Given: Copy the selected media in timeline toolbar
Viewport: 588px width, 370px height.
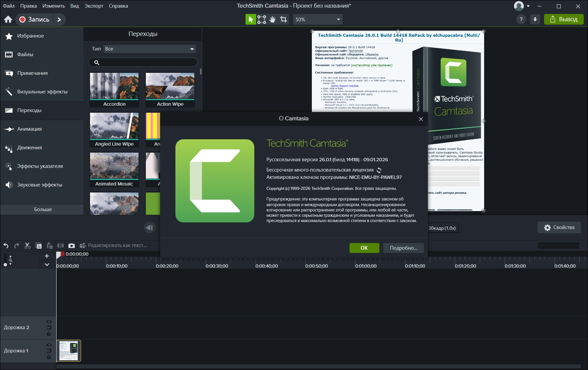Looking at the screenshot, I should pos(39,246).
